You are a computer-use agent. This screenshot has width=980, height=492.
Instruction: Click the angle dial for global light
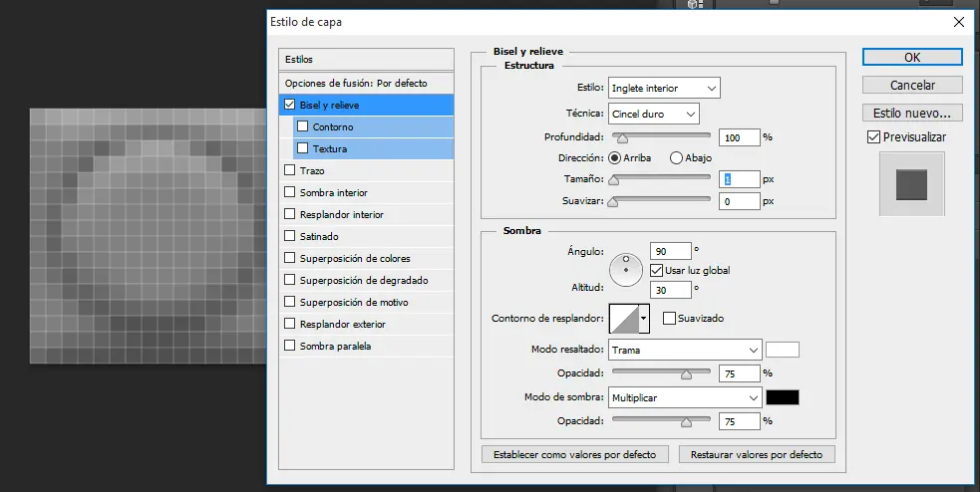click(625, 265)
